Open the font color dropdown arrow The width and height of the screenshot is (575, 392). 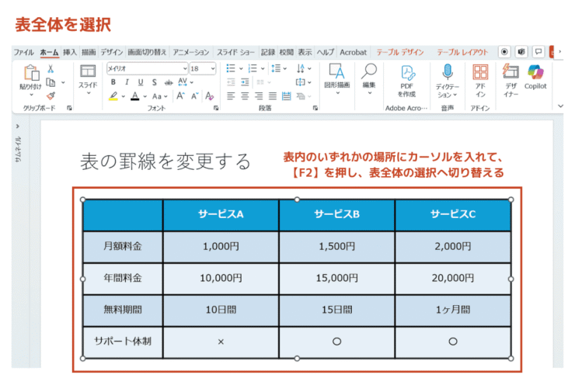145,96
